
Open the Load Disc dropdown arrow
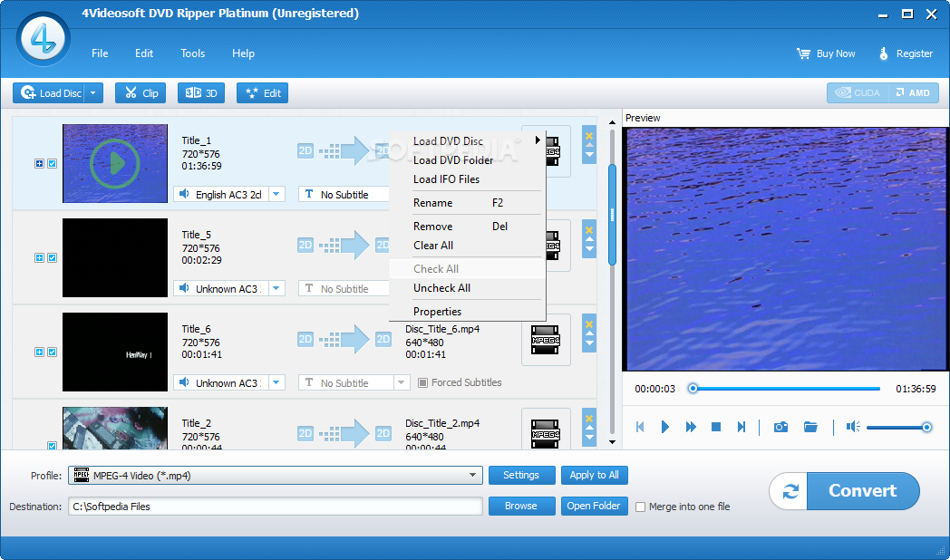pyautogui.click(x=93, y=93)
